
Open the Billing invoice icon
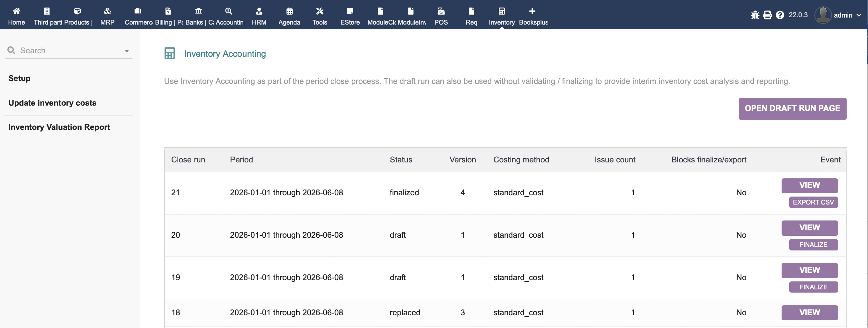coord(168,11)
